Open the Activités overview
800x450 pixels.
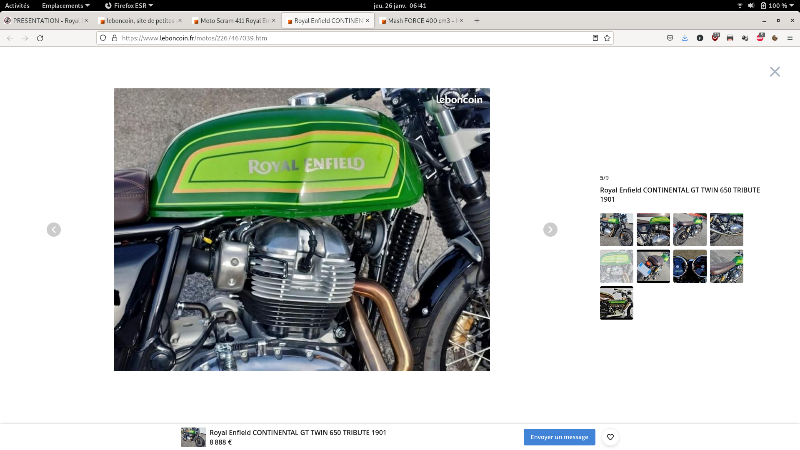click(17, 6)
